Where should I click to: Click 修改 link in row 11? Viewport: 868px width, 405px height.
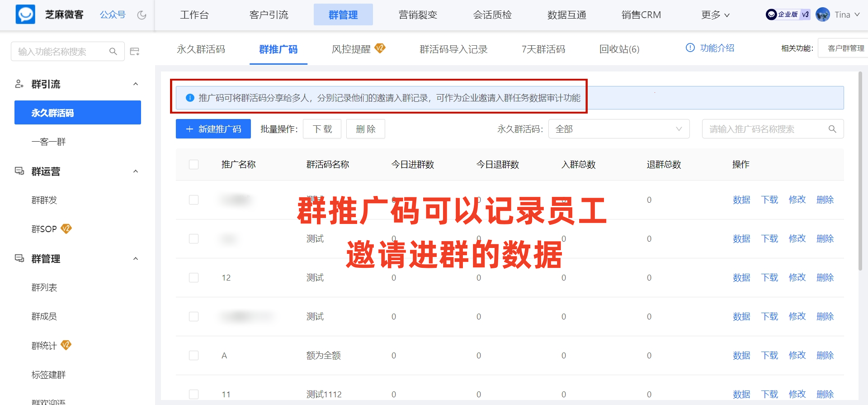797,394
